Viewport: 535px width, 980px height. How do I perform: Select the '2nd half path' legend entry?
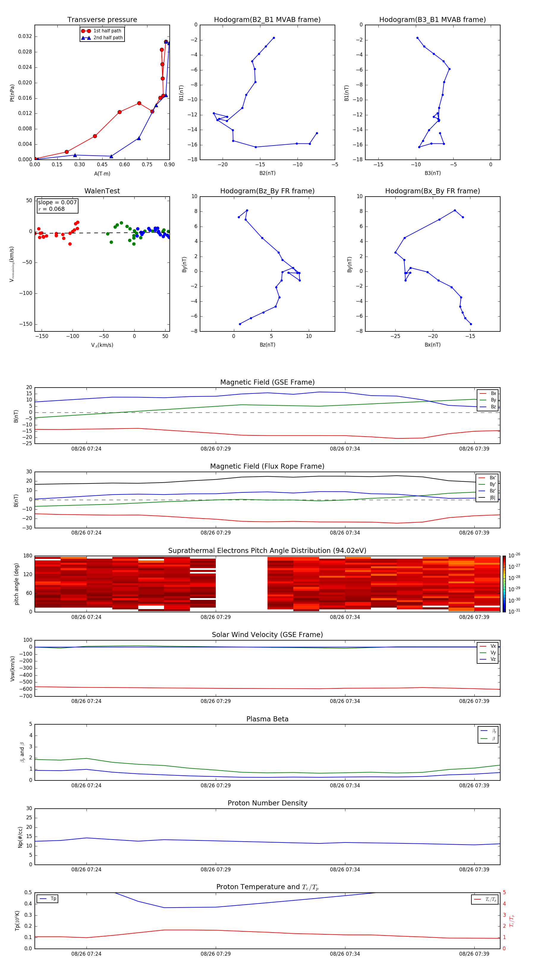pos(102,38)
